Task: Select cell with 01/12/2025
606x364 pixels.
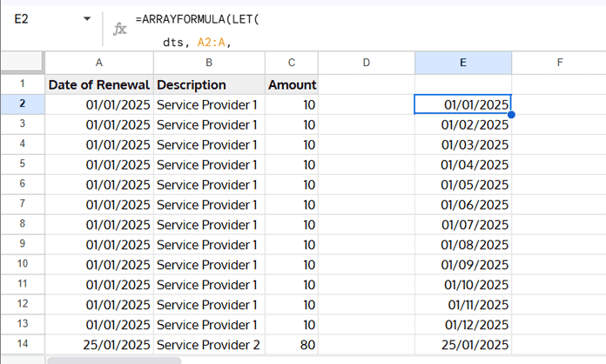Action: [463, 325]
